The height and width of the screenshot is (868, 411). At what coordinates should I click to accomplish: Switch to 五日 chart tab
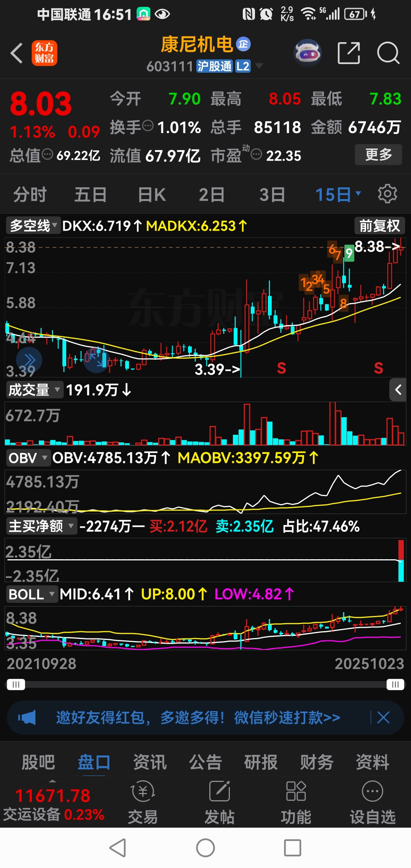91,195
